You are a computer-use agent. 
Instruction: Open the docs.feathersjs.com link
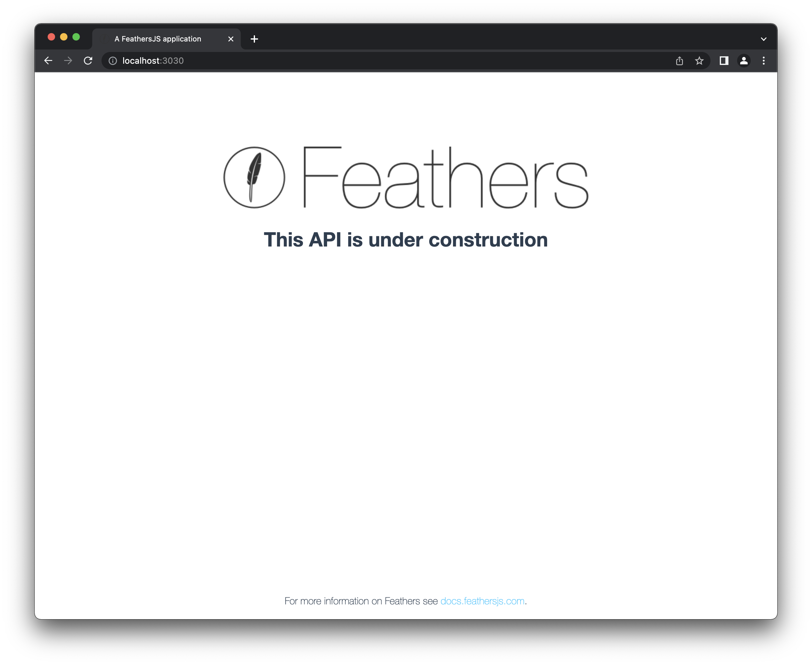pyautogui.click(x=483, y=601)
